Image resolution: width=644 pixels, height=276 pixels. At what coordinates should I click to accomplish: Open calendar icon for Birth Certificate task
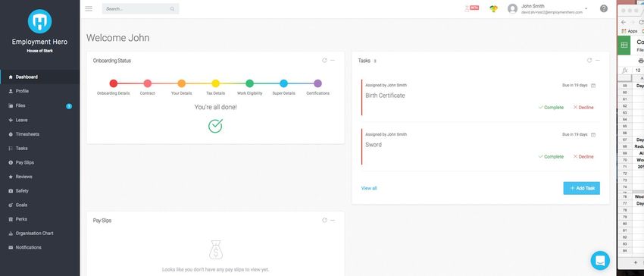point(593,86)
